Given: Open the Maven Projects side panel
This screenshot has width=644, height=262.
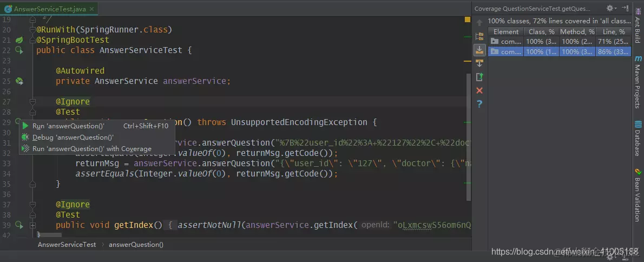Looking at the screenshot, I should [638, 82].
